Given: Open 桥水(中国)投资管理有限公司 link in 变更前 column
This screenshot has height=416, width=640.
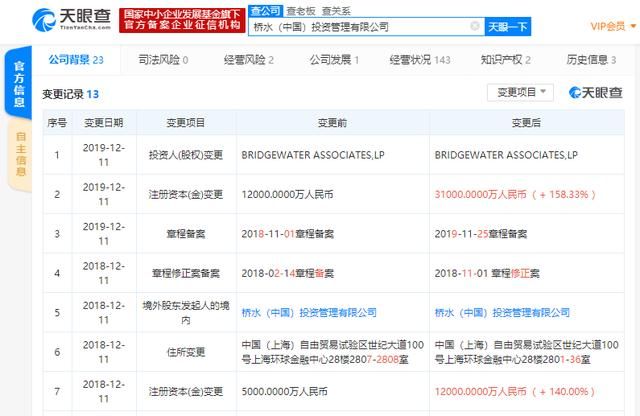Looking at the screenshot, I should [309, 313].
